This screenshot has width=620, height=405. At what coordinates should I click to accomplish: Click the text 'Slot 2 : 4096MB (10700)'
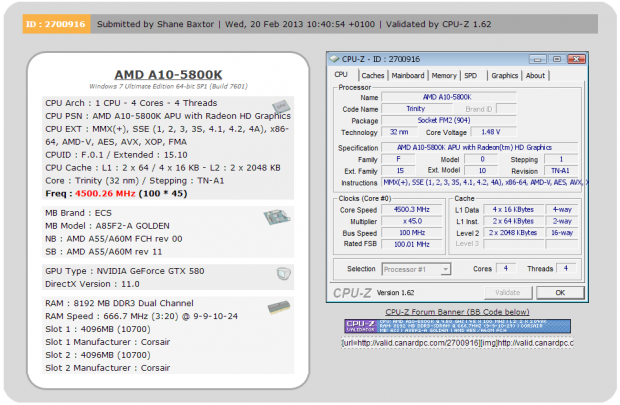[98, 355]
